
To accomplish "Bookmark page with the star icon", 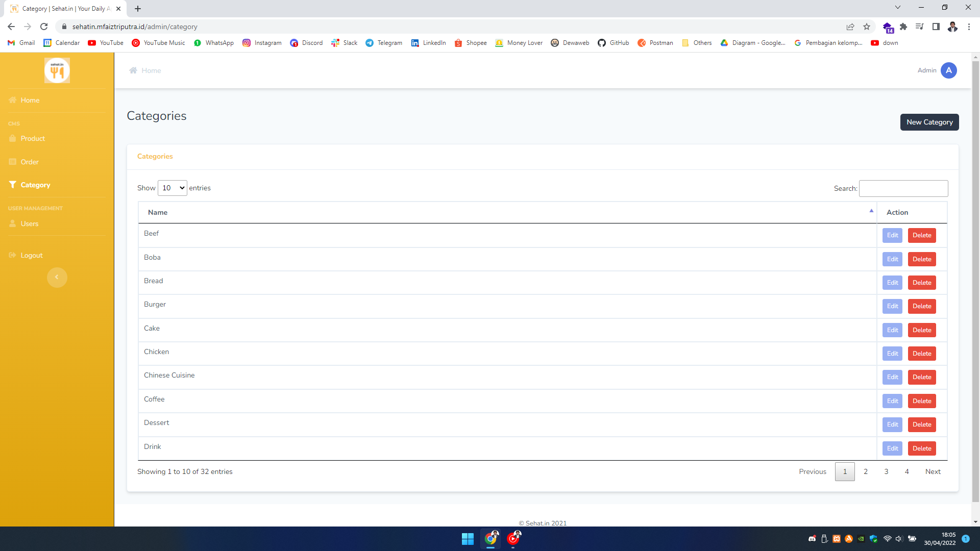I will (867, 27).
